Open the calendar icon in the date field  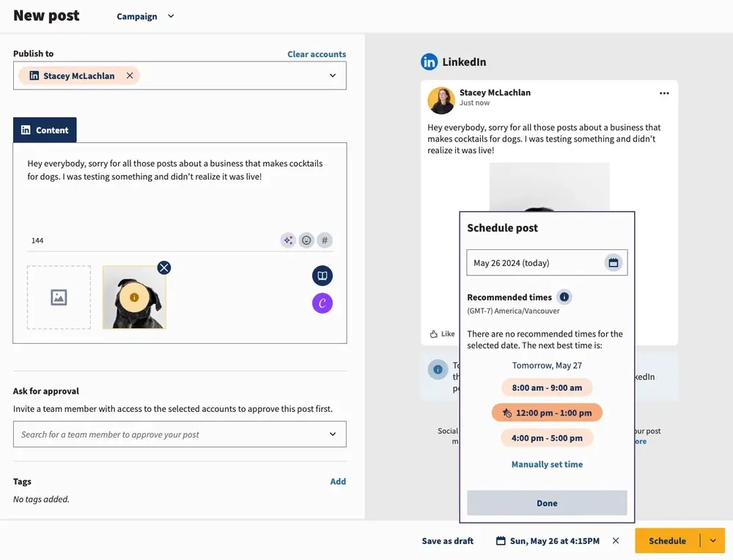(x=614, y=262)
